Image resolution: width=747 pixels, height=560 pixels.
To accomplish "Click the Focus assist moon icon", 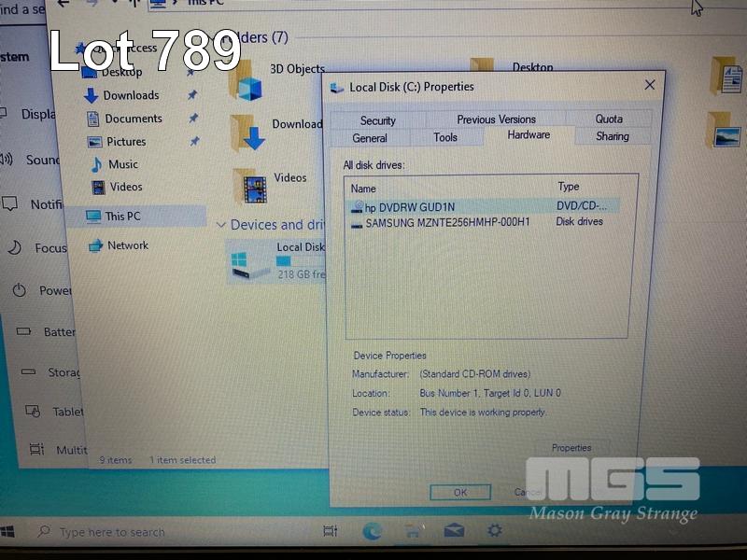I will [x=15, y=247].
